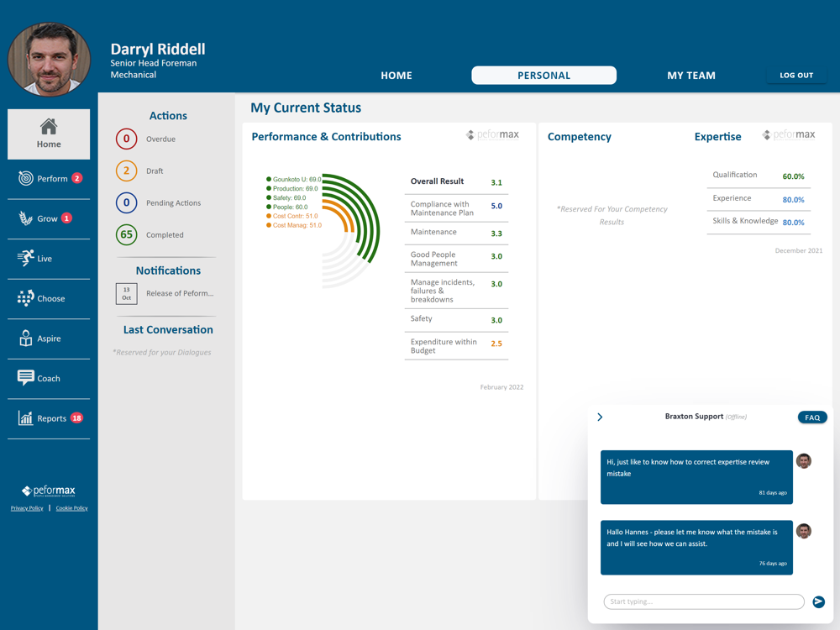This screenshot has height=630, width=840.
Task: Open the Perform target icon
Action: coord(26,178)
